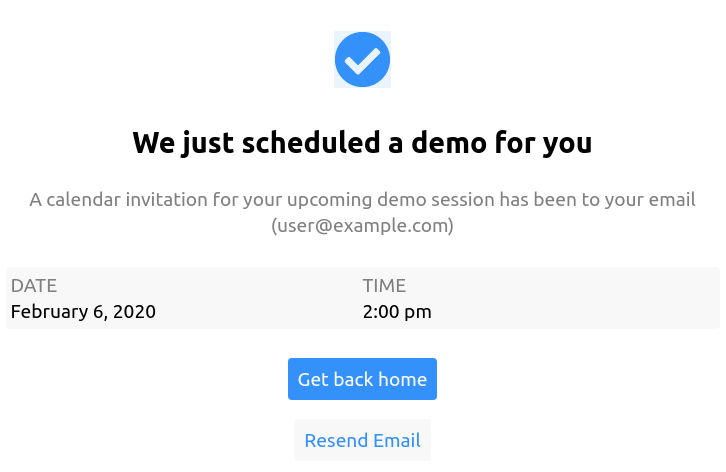Select the heading We just scheduled a demo
The width and height of the screenshot is (726, 472).
pos(362,143)
